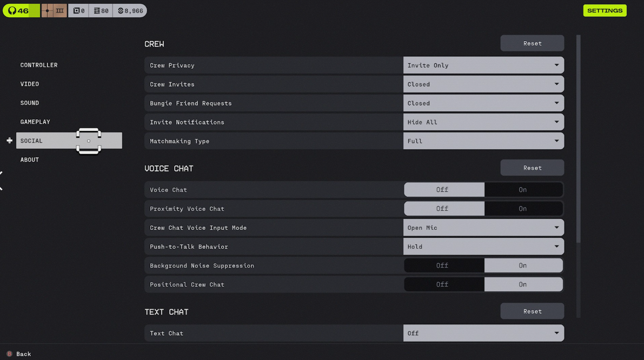The image size is (644, 360).
Task: Open the Crew Privacy dropdown
Action: click(483, 65)
